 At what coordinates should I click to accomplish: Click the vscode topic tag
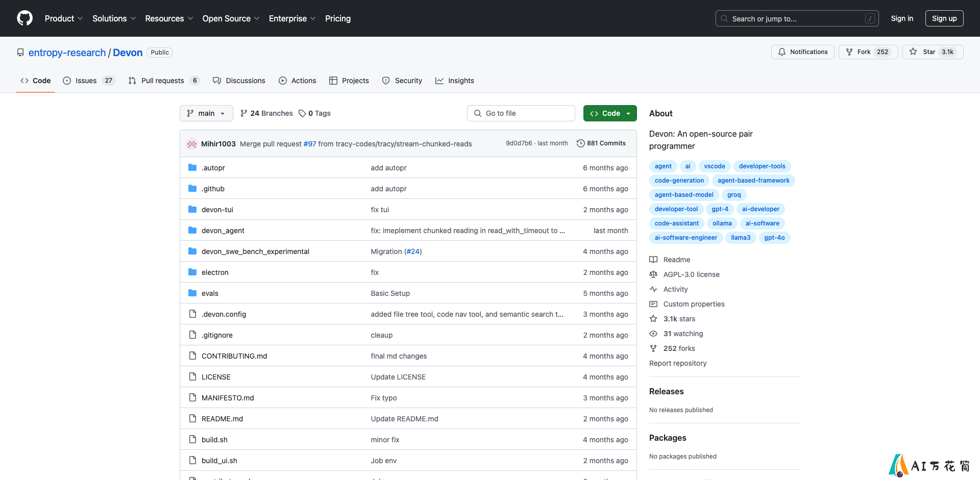[x=715, y=166]
